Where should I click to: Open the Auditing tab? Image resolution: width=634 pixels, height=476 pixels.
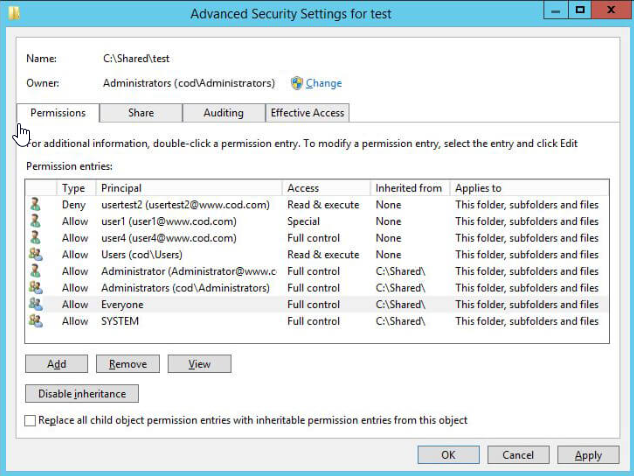tap(224, 113)
